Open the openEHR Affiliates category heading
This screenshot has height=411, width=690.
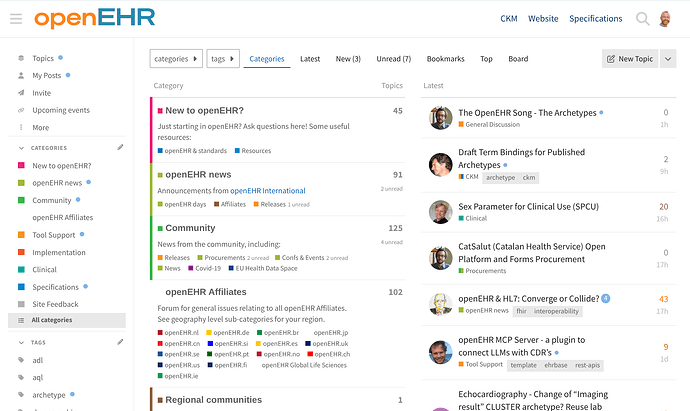pyautogui.click(x=206, y=292)
